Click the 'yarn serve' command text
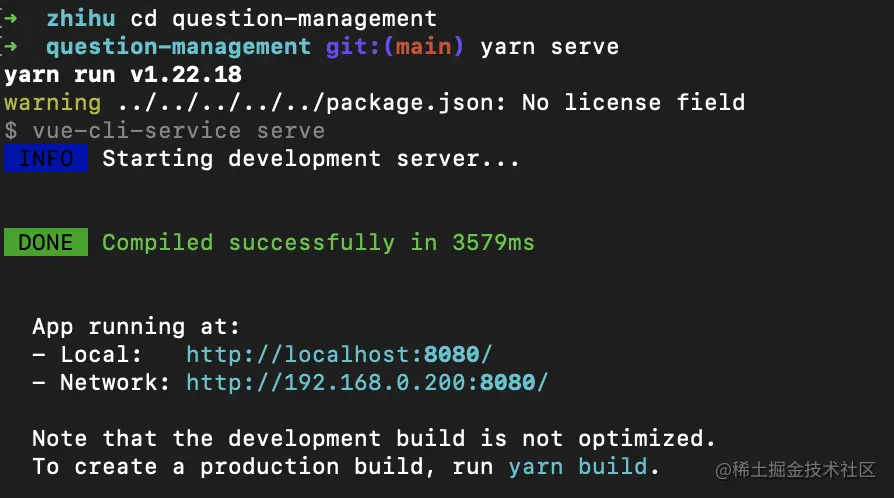Viewport: 894px width, 498px height. [x=550, y=47]
